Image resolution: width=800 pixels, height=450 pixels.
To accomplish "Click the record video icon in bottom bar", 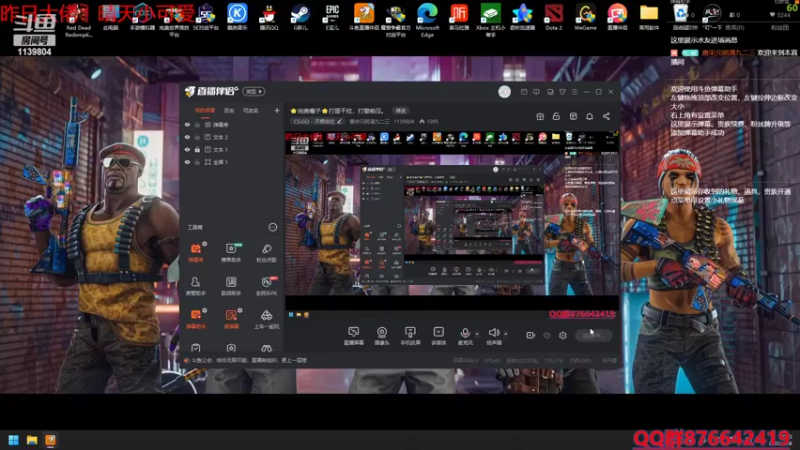I will [x=531, y=335].
